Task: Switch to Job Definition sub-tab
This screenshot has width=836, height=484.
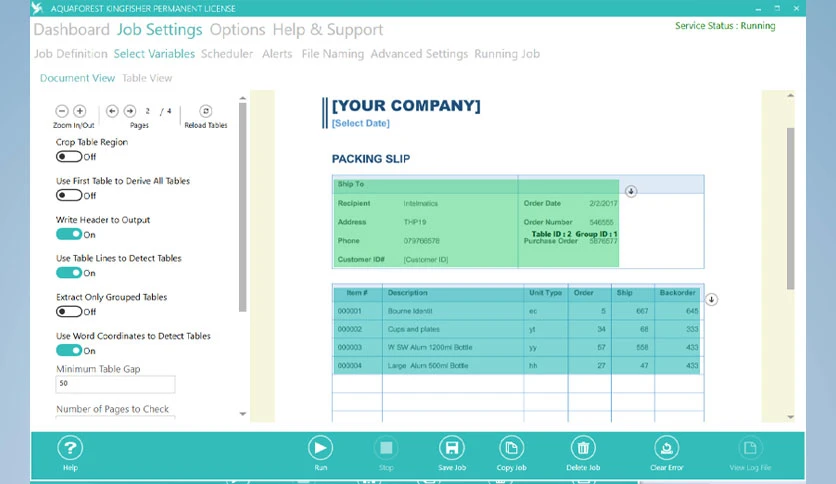Action: 71,54
